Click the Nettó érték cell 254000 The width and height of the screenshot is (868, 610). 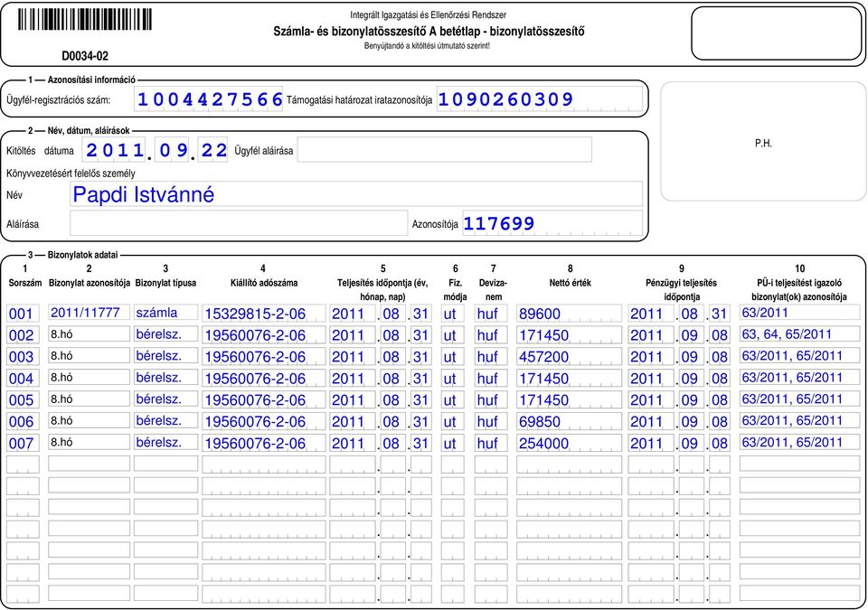[x=569, y=443]
